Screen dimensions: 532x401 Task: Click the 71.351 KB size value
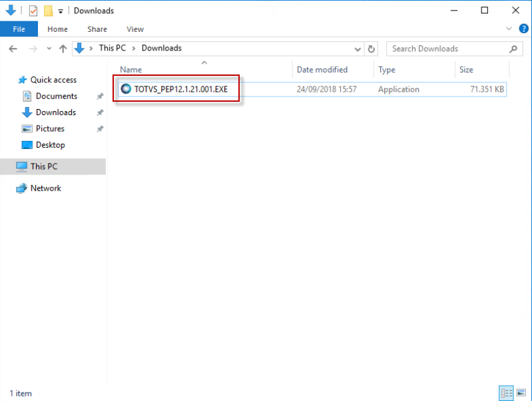click(487, 90)
